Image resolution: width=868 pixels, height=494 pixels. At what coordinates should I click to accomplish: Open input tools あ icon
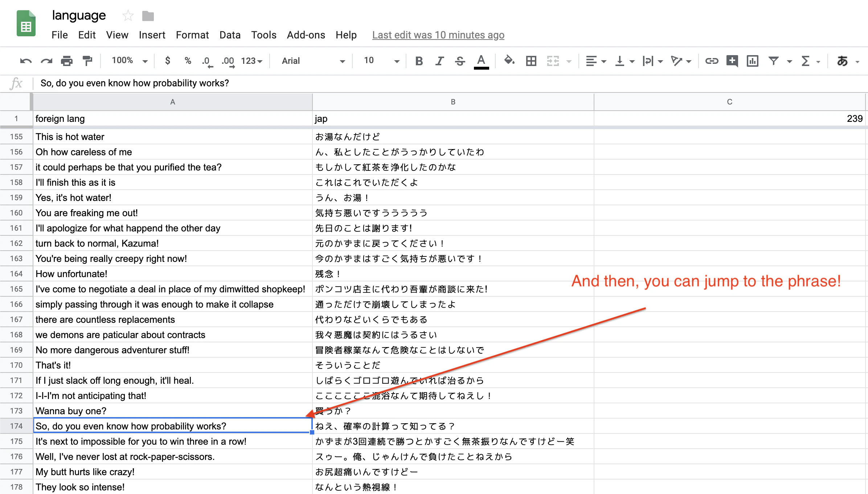842,61
